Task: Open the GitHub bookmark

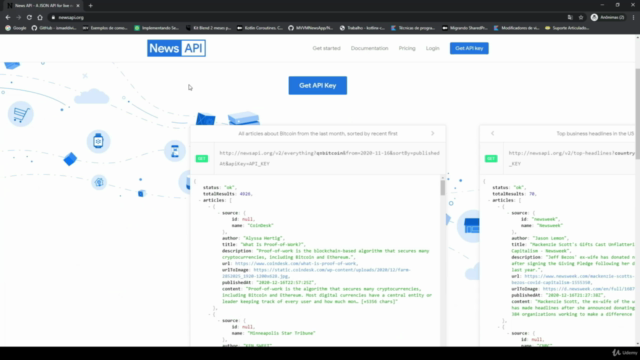Action: [54, 28]
